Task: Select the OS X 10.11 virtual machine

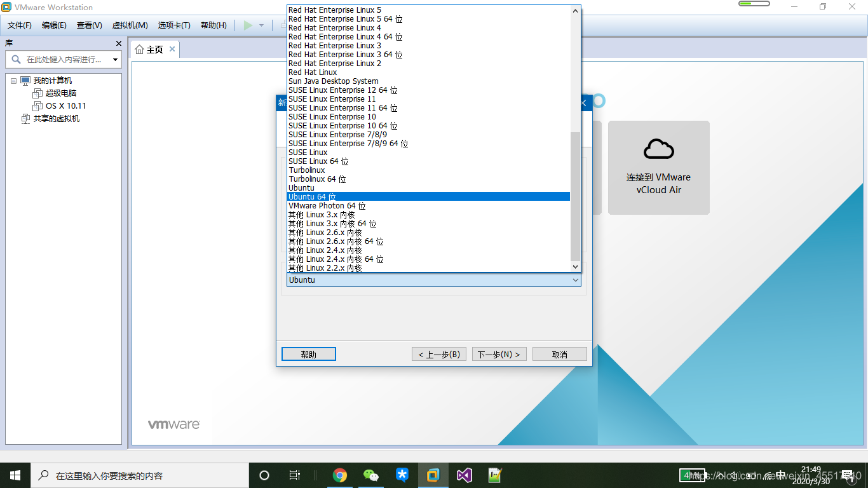Action: [65, 106]
